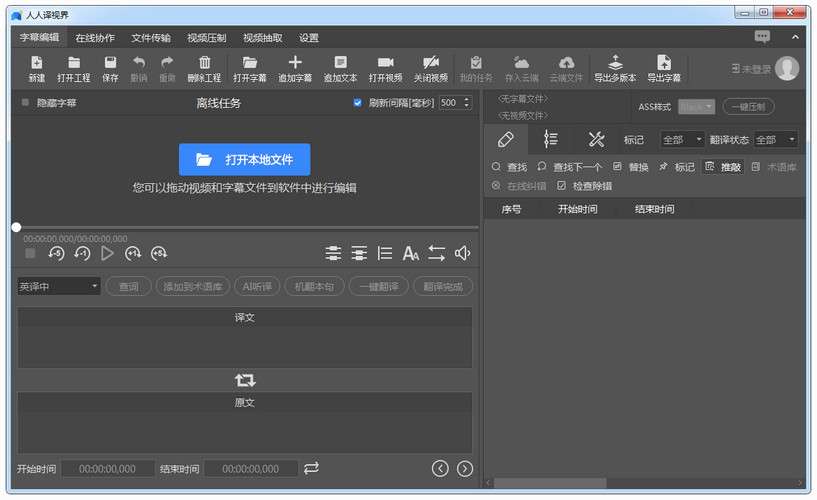Toggle the 检查特错 checkbox
The image size is (817, 500).
(561, 186)
